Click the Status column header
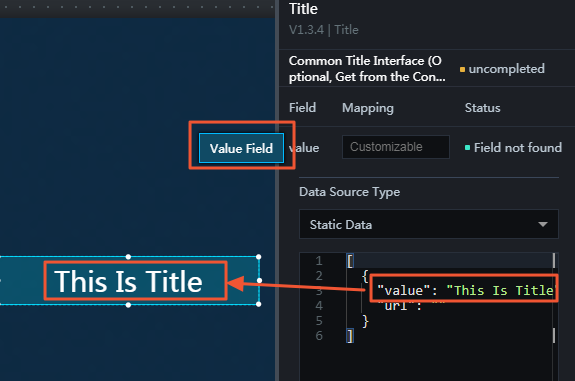The image size is (575, 381). pos(482,108)
